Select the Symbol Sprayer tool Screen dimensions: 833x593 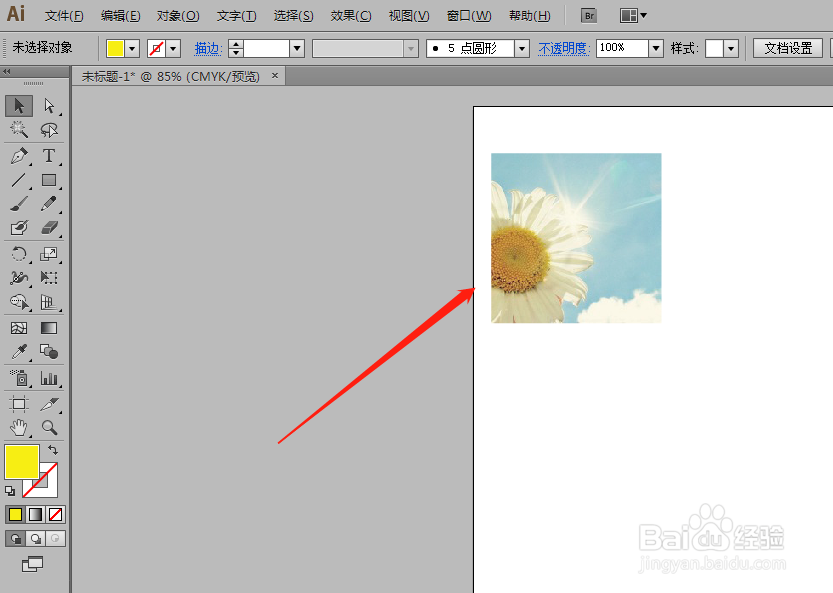coord(19,378)
